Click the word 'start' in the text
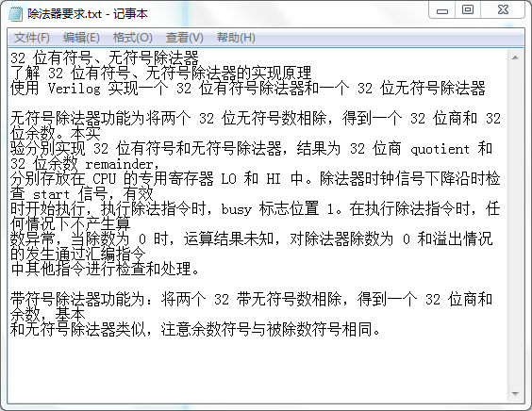This screenshot has width=532, height=411. coord(51,194)
